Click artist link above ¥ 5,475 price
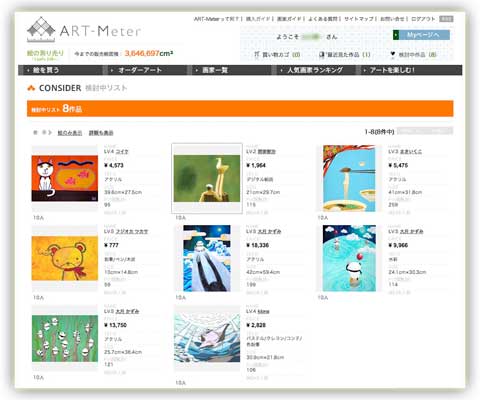The width and height of the screenshot is (480, 400). coord(411,152)
